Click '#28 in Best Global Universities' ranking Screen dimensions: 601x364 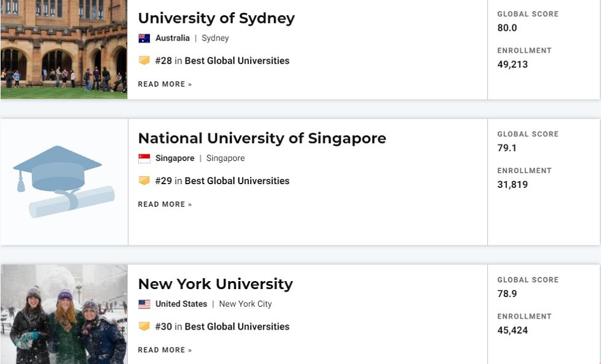pyautogui.click(x=222, y=61)
